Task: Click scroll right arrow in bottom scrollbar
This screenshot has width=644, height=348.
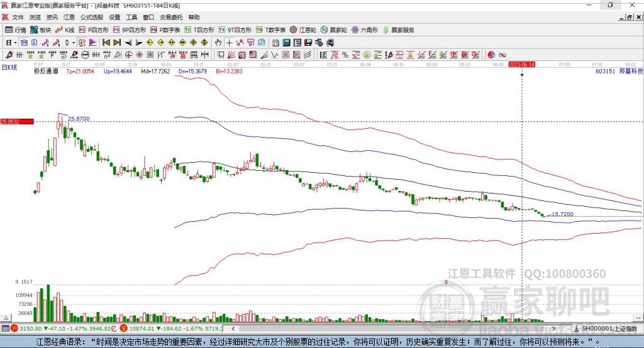Action: pos(553,329)
